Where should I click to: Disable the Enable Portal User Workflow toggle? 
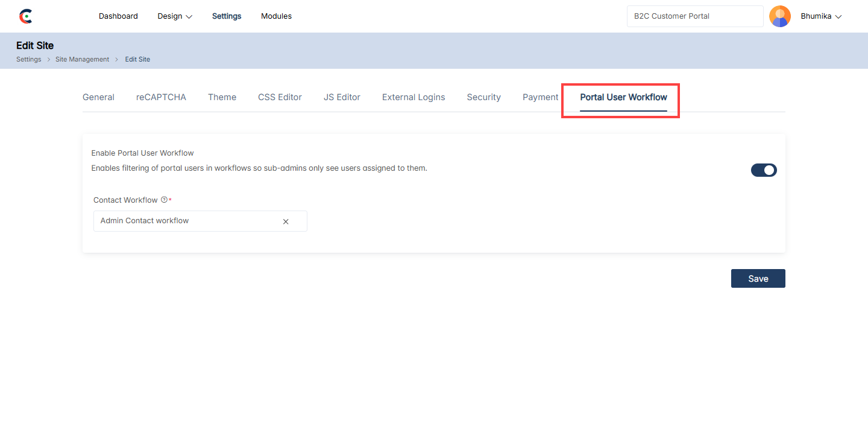(x=763, y=170)
